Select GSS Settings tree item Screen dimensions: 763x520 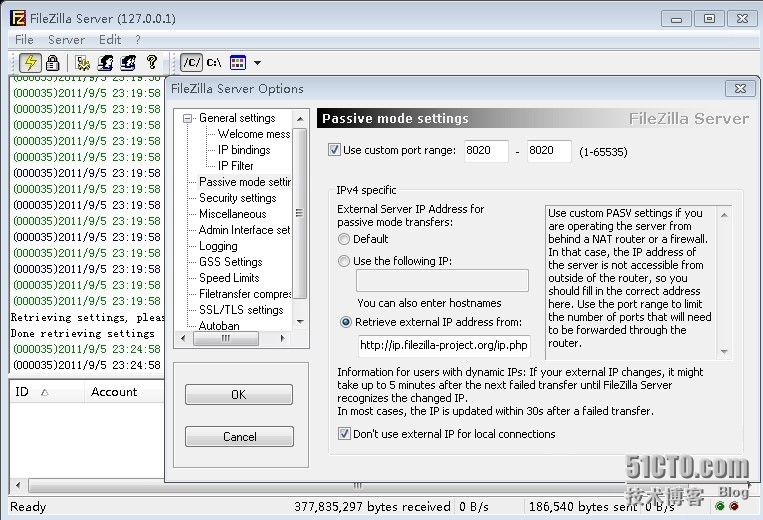(231, 262)
